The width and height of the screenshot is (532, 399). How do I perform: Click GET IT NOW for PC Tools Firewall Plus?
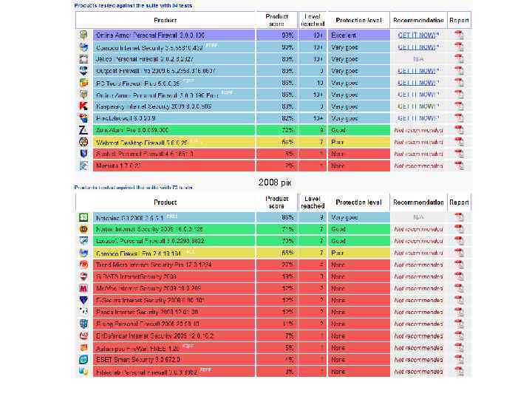[418, 83]
